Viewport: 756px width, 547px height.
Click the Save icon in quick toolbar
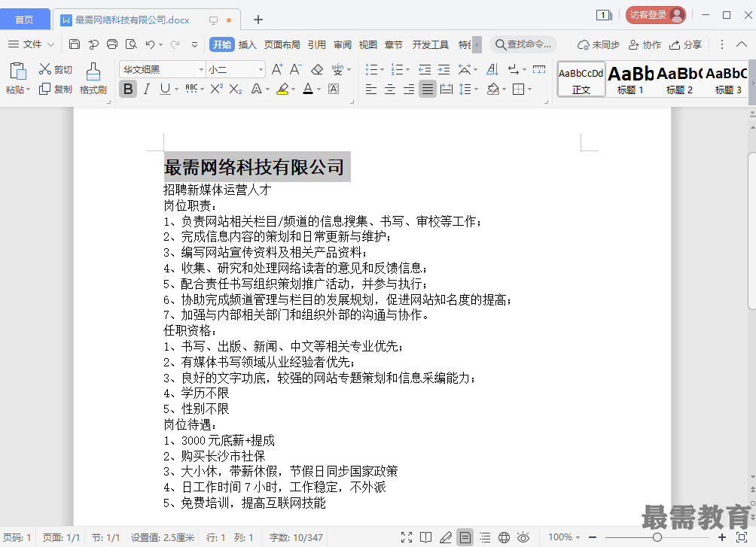[75, 44]
